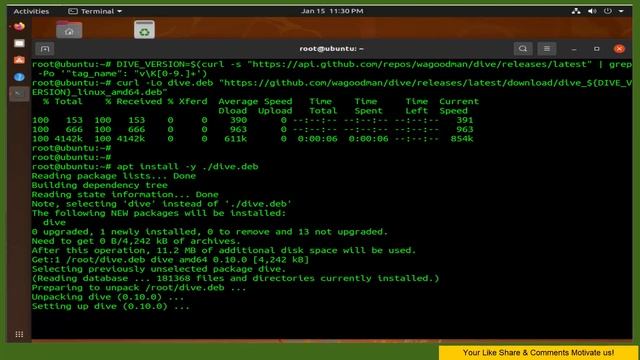Click the 'Reading state information... Done' line
This screenshot has height=360, width=640.
[125, 195]
